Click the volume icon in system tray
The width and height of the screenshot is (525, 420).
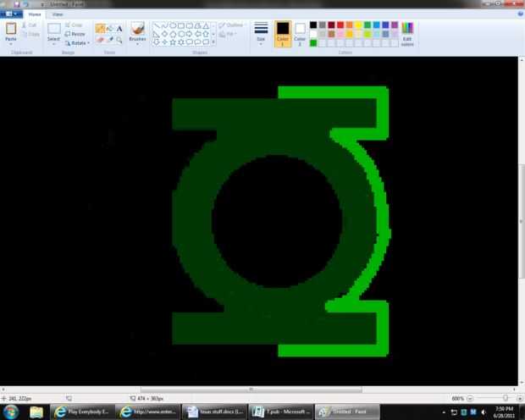pyautogui.click(x=484, y=412)
